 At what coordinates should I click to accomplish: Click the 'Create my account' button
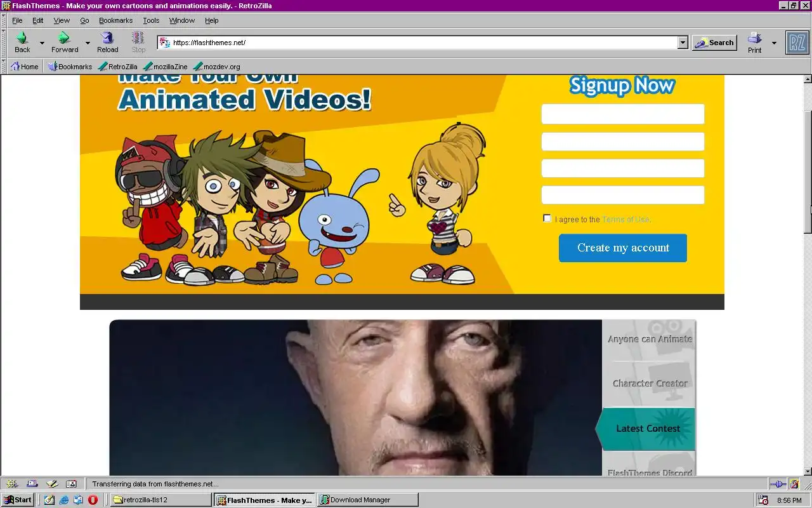pyautogui.click(x=623, y=248)
